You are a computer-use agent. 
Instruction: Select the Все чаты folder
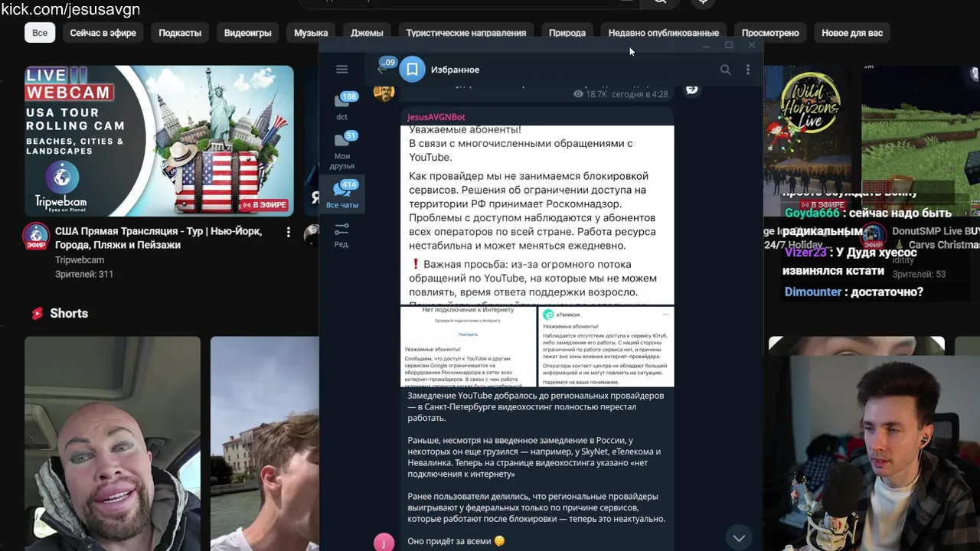pyautogui.click(x=342, y=195)
